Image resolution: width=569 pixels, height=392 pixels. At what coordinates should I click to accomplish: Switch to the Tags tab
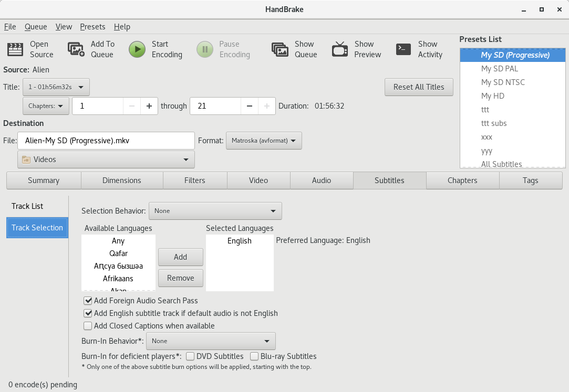coord(531,181)
